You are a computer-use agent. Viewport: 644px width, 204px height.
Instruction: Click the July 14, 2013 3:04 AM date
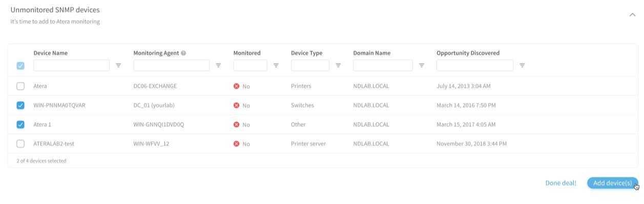pyautogui.click(x=464, y=86)
